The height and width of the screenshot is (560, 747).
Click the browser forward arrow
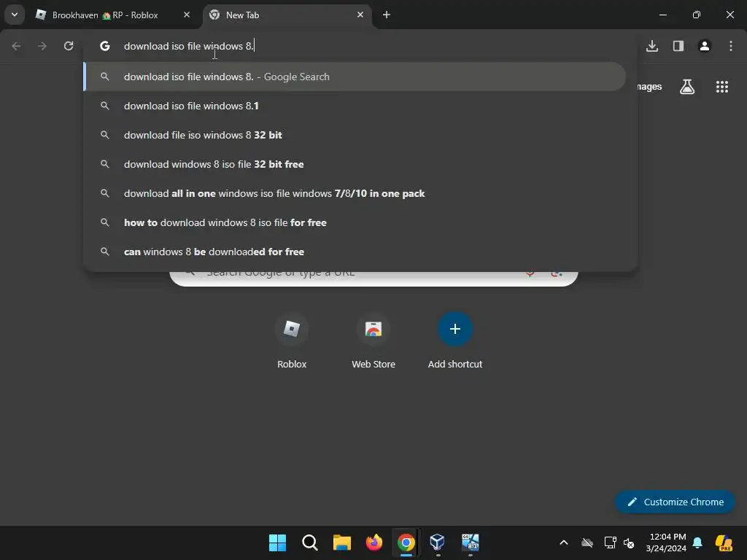pyautogui.click(x=42, y=46)
